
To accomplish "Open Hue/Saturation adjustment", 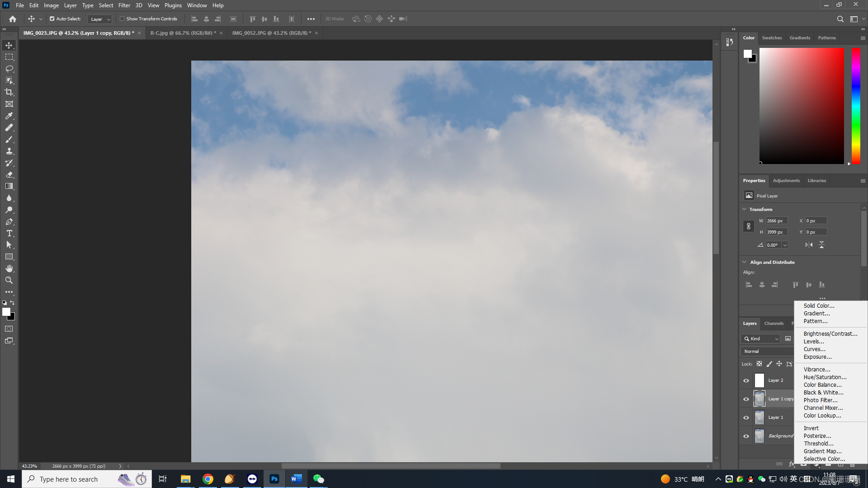I will point(825,376).
